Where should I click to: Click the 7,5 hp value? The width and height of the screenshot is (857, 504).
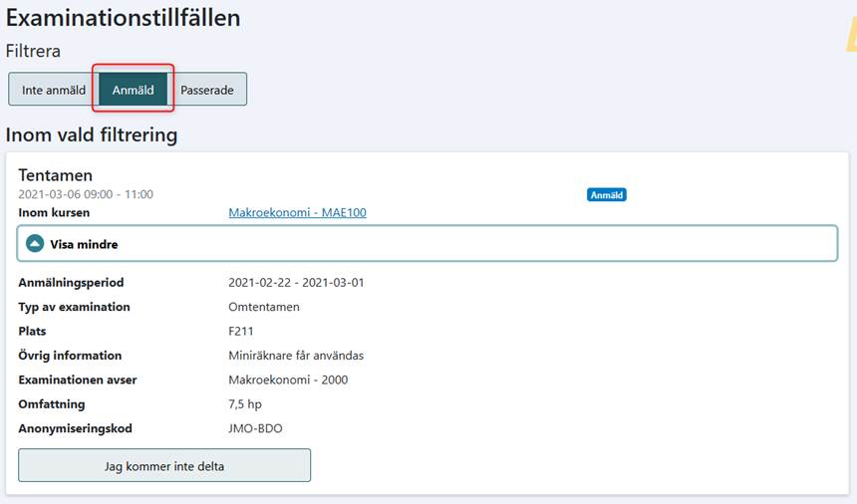[245, 404]
